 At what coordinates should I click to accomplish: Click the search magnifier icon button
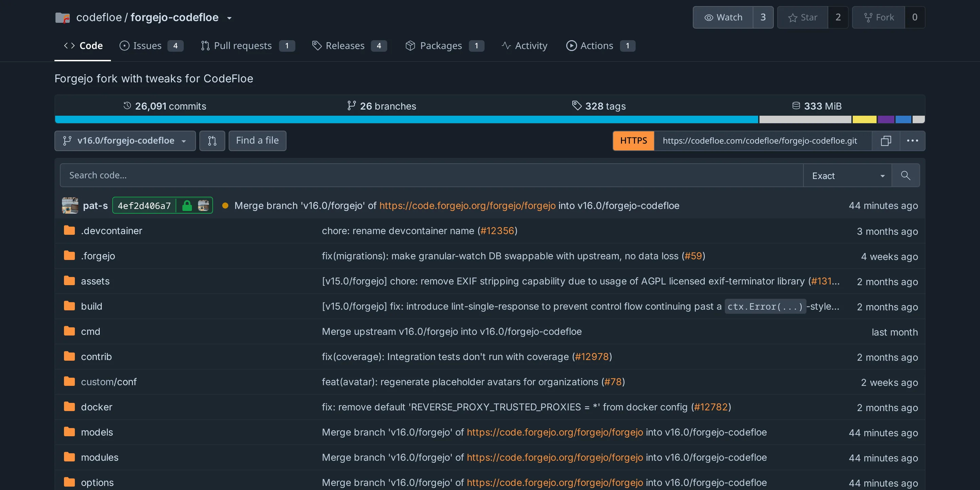point(905,175)
